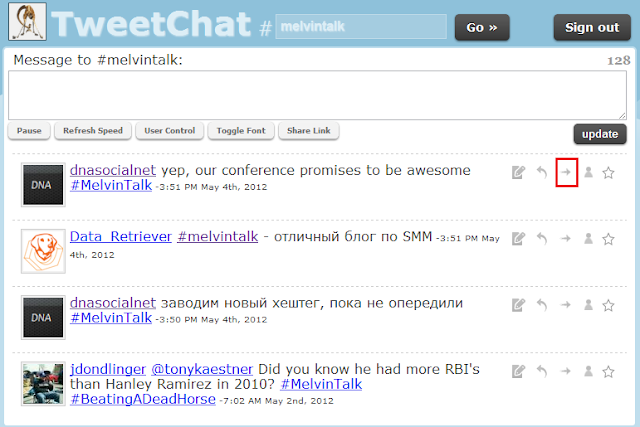Click the Go » button
The width and height of the screenshot is (640, 427).
[x=482, y=27]
